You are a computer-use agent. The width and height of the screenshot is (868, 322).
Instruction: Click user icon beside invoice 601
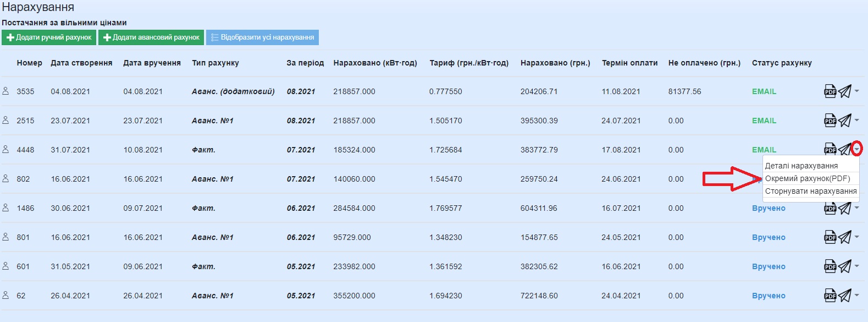click(5, 266)
